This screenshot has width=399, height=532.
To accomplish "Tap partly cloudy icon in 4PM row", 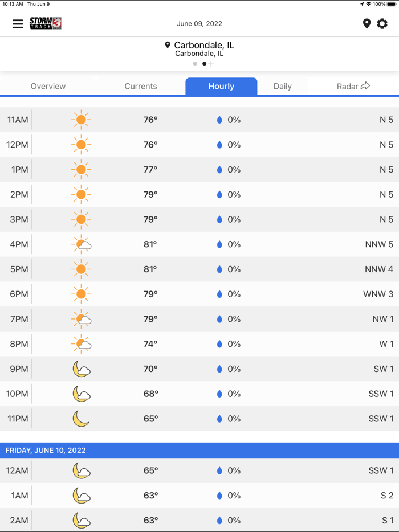I will pos(81,244).
